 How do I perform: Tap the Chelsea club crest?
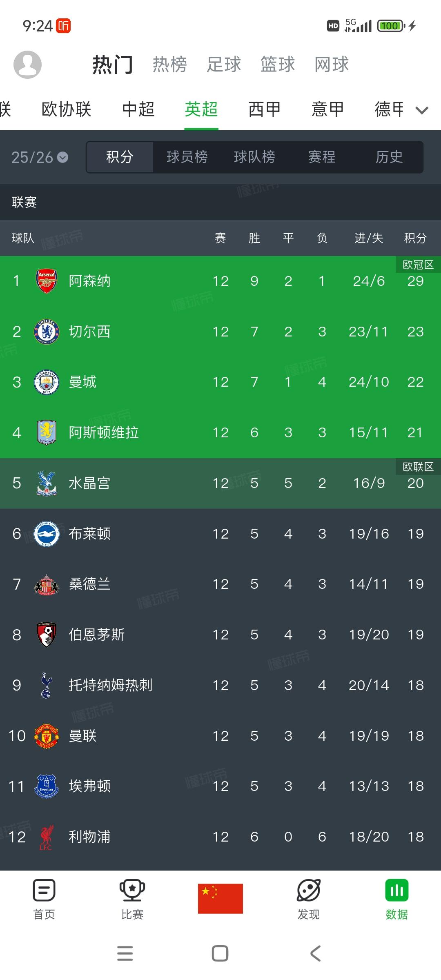click(x=47, y=332)
